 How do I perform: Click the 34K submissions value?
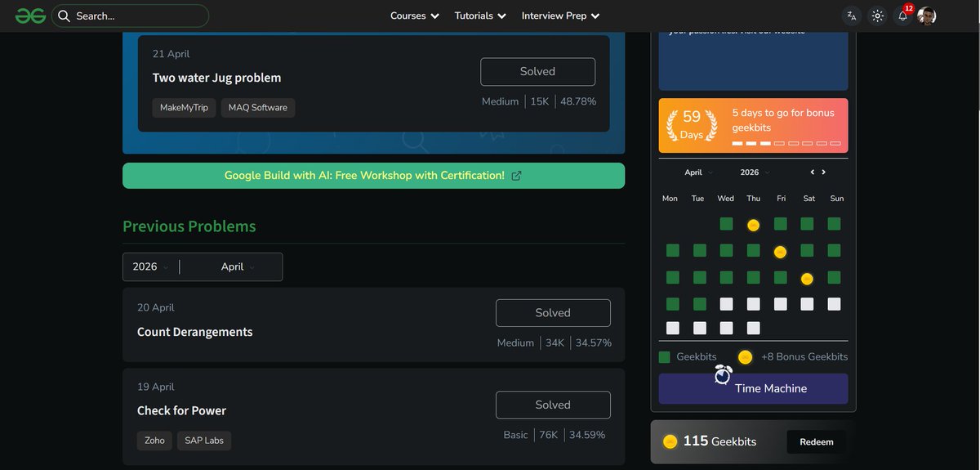555,342
